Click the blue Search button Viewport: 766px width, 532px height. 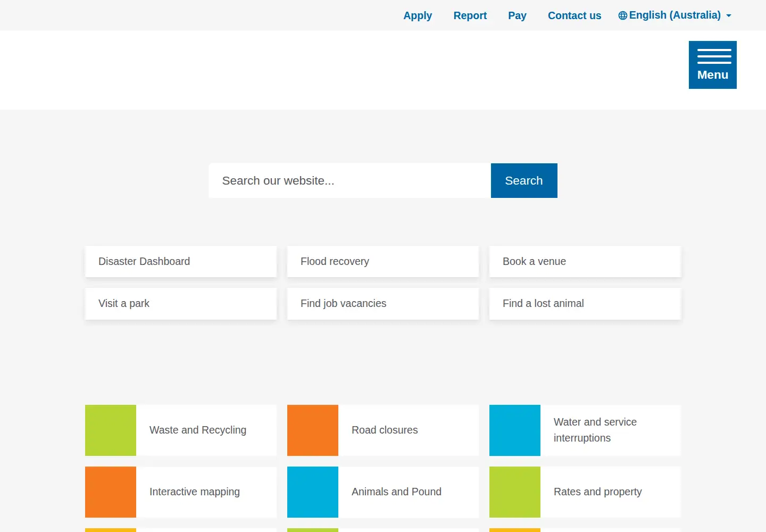pos(524,181)
